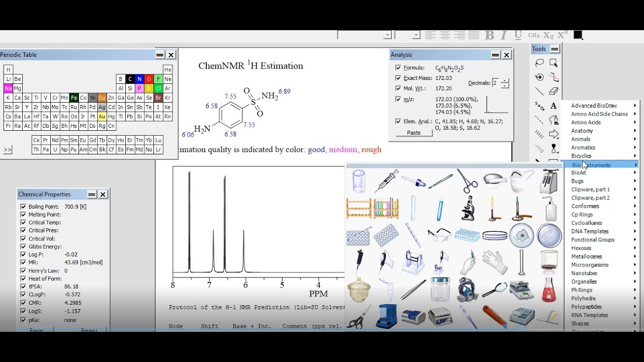Insert the dropper pipette template

413,181
